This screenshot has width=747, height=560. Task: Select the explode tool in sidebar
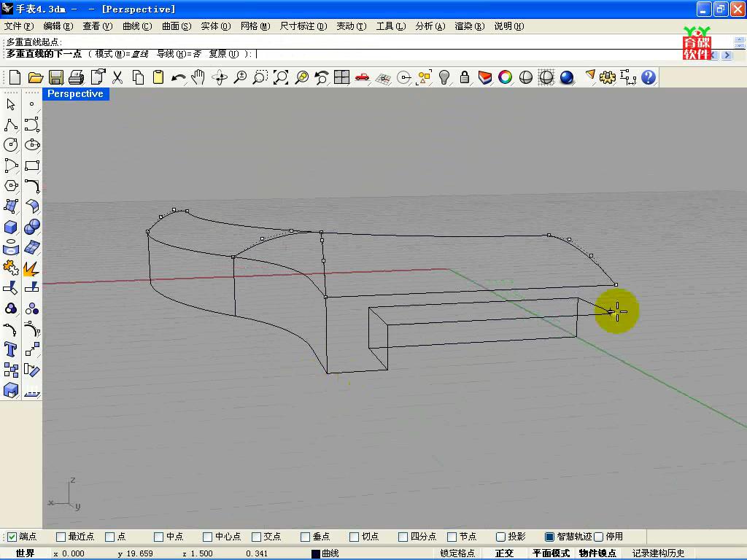(31, 268)
